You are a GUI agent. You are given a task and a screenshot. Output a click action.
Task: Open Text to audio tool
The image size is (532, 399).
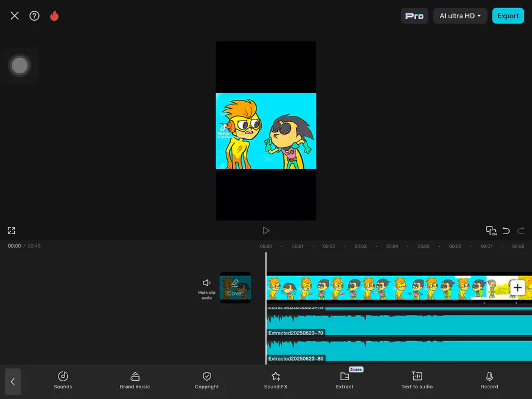coord(417,380)
